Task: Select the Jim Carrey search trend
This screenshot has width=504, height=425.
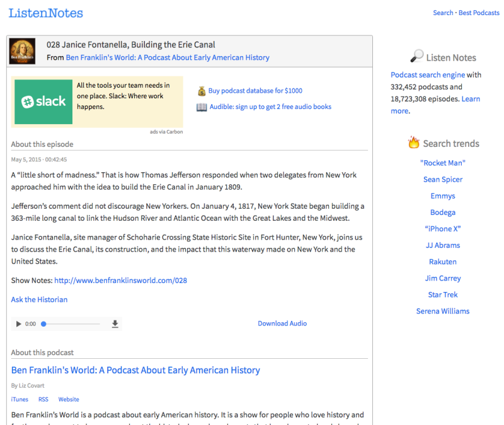Action: click(x=443, y=278)
